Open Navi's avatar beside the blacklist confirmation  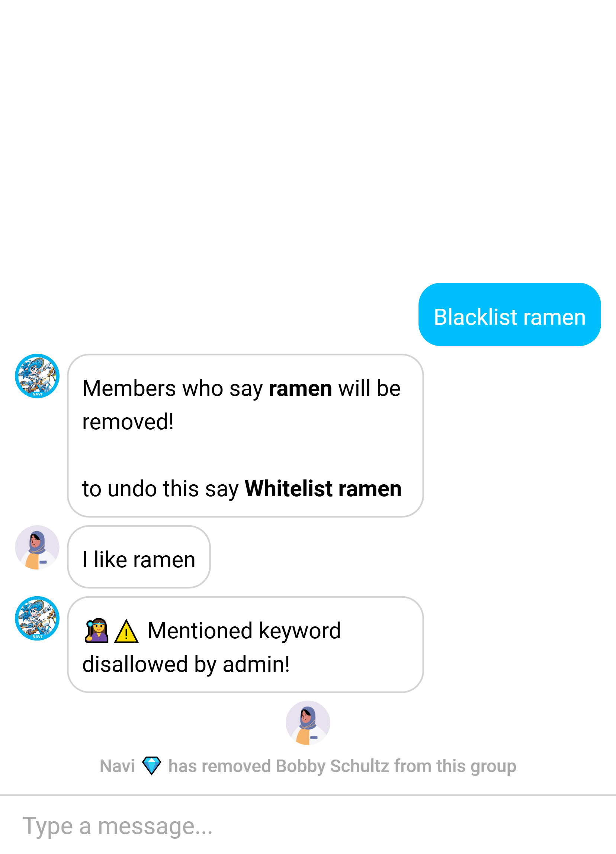tap(37, 376)
